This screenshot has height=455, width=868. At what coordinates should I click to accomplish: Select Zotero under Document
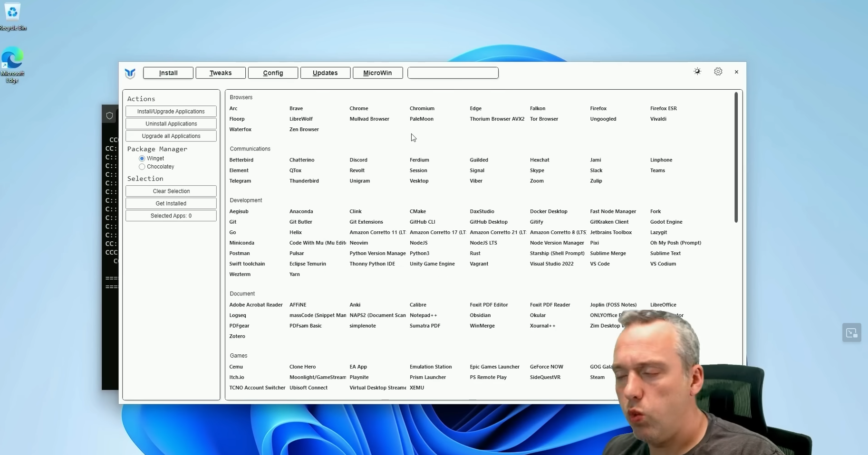click(x=237, y=336)
